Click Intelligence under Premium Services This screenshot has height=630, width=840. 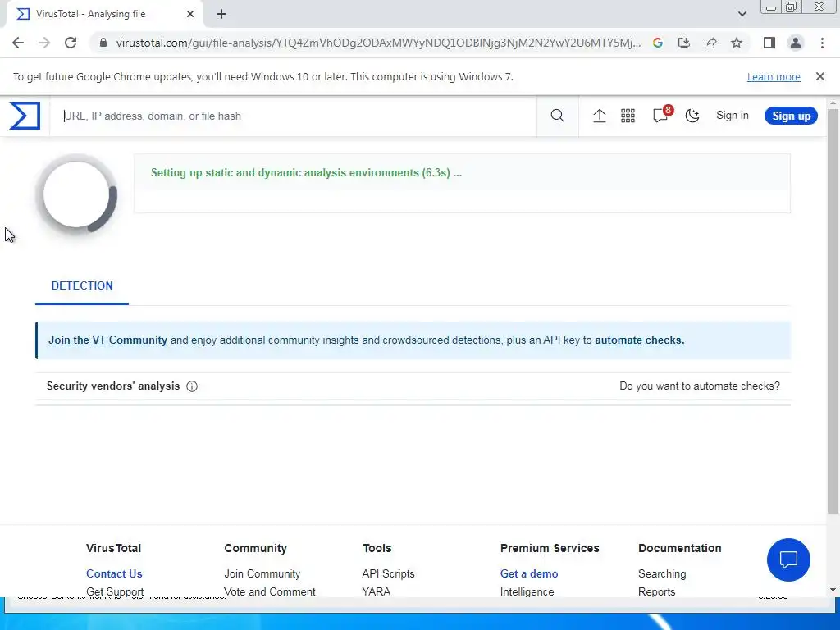tap(527, 591)
